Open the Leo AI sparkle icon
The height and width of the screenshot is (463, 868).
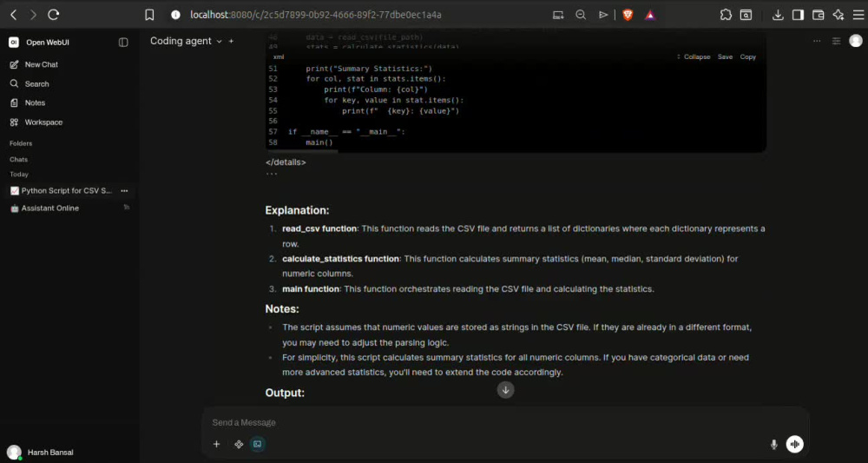838,15
